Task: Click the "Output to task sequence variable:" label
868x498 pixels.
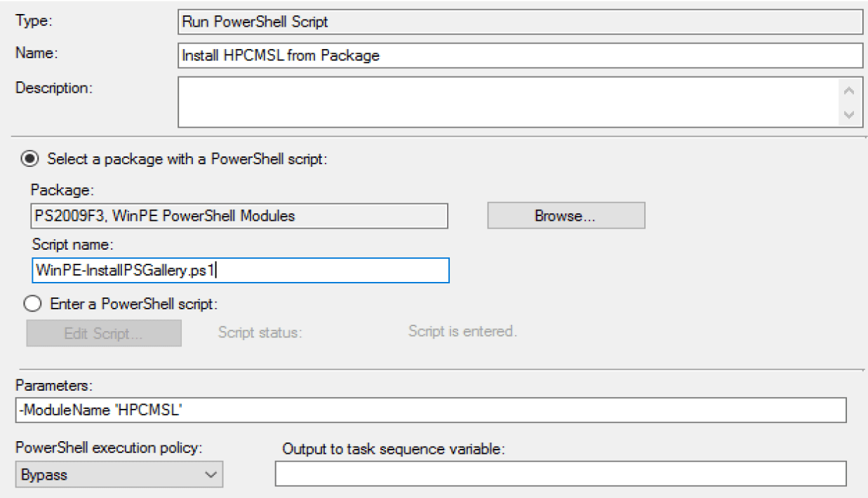Action: 393,450
